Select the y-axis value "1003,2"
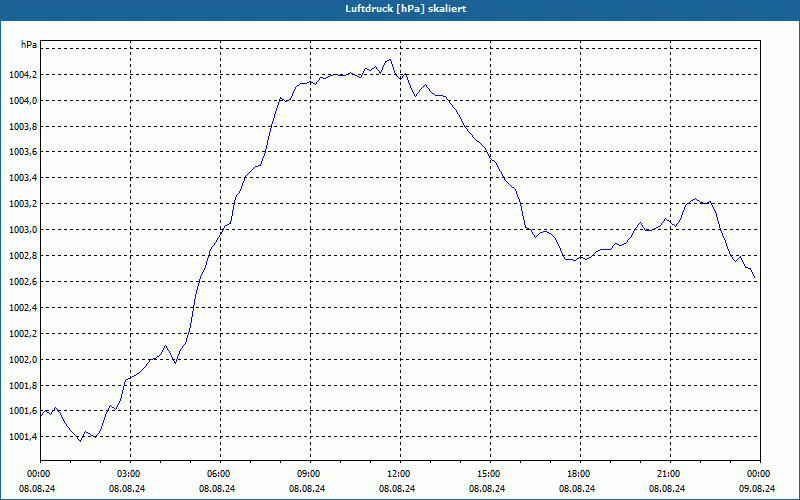The width and height of the screenshot is (800, 500). [23, 204]
